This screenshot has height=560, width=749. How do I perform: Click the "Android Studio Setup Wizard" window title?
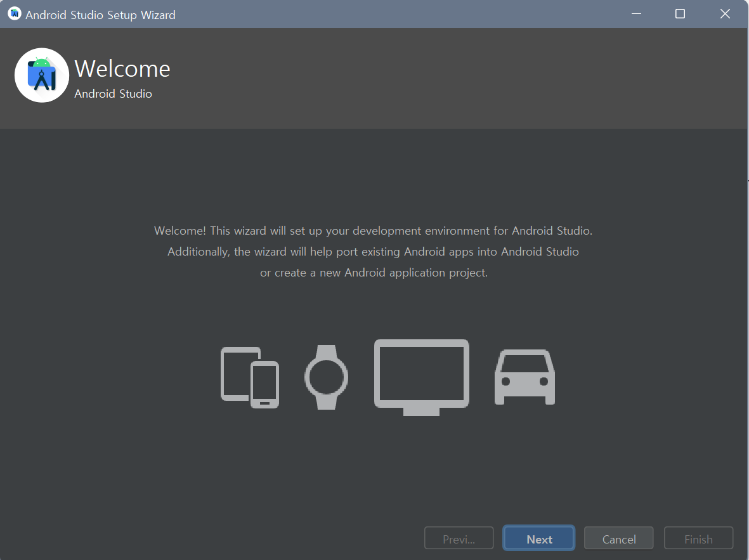tap(100, 15)
